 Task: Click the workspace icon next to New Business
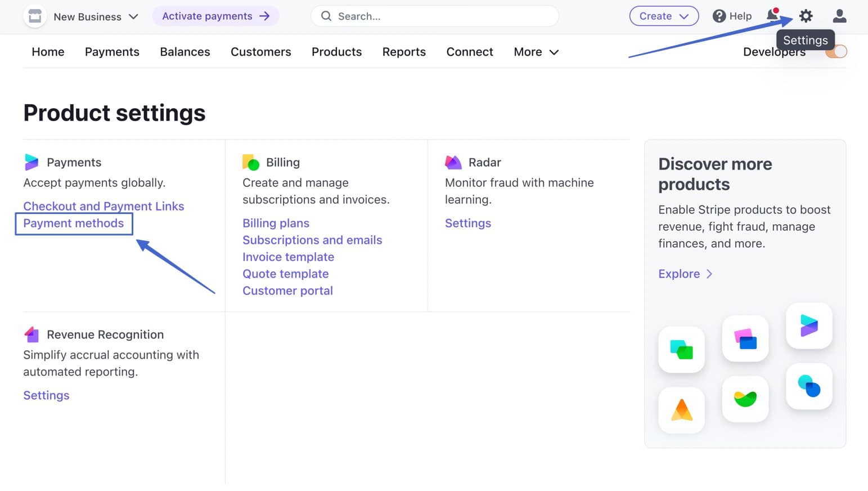[34, 16]
